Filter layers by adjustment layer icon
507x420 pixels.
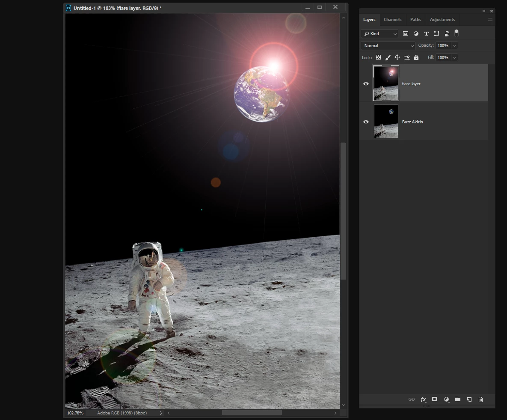(x=416, y=33)
